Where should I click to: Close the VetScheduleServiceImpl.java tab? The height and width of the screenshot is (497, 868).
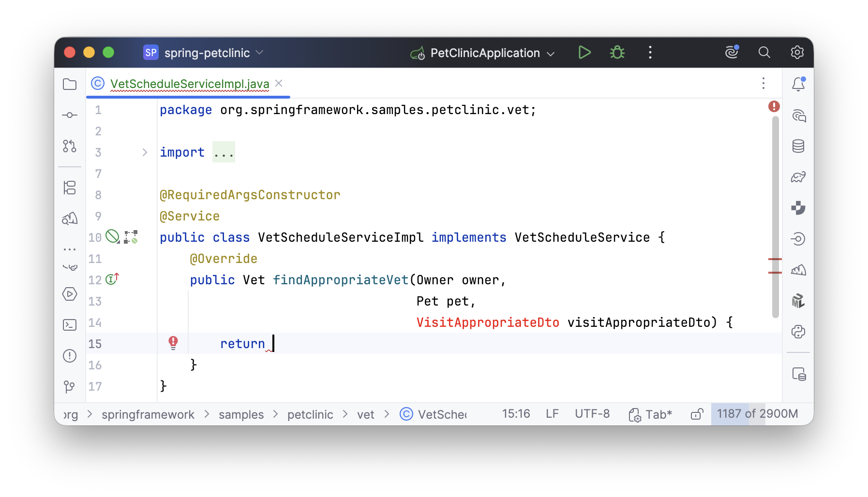279,83
